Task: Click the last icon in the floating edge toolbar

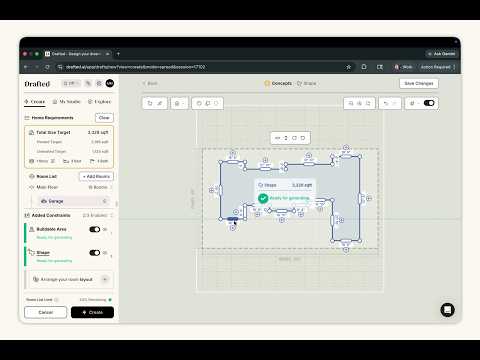Action: (303, 138)
